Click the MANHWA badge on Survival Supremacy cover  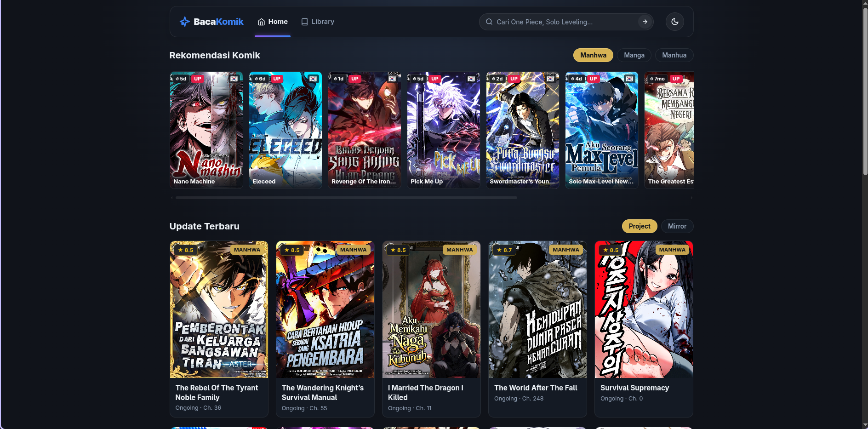(672, 250)
